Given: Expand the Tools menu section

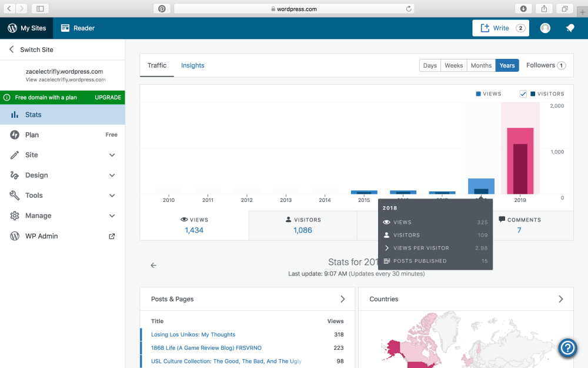Looking at the screenshot, I should pos(62,195).
